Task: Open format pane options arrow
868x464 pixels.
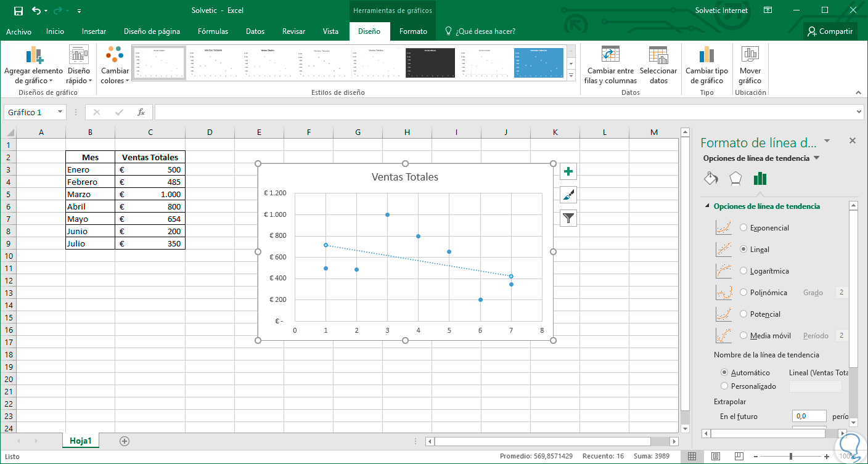Action: [x=827, y=141]
